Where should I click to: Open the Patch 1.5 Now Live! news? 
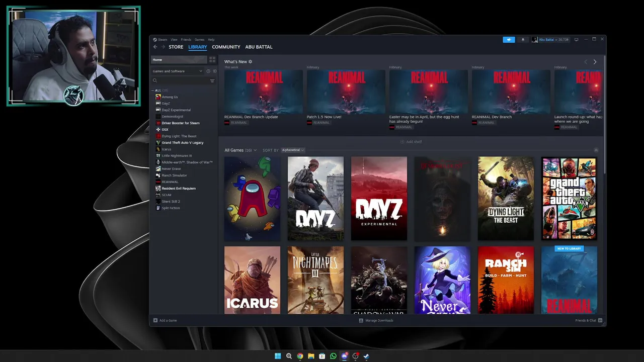click(324, 117)
